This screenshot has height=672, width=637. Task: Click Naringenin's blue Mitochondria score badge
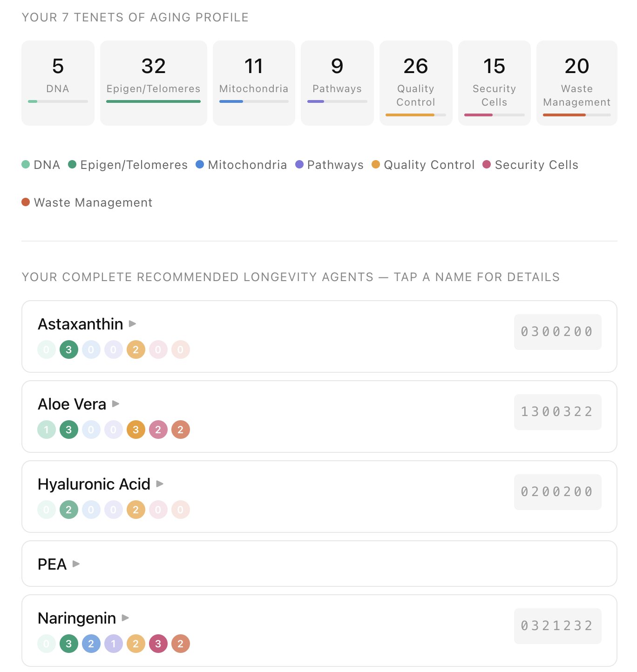[x=91, y=644]
